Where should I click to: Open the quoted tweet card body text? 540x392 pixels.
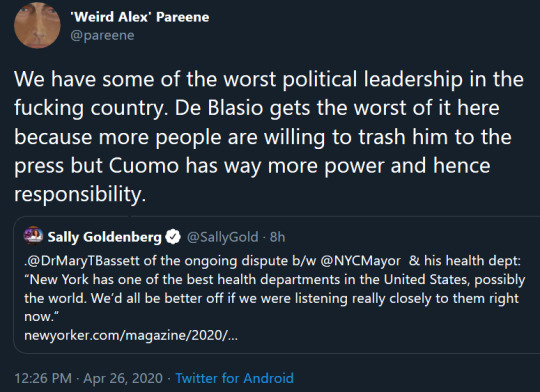(274, 289)
